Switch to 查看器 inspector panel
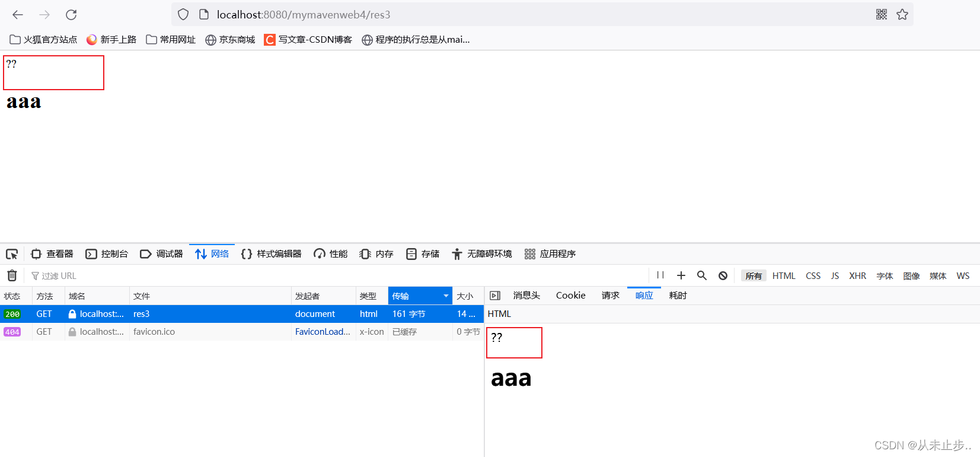This screenshot has width=980, height=457. 52,254
